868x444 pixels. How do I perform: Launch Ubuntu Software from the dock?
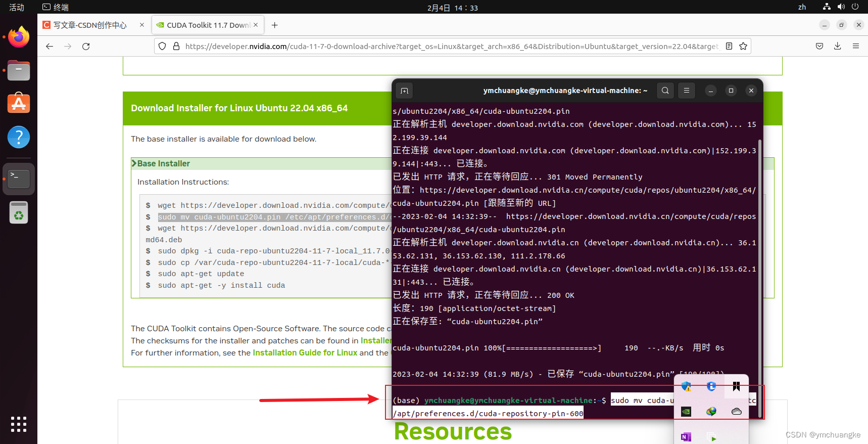coord(19,103)
